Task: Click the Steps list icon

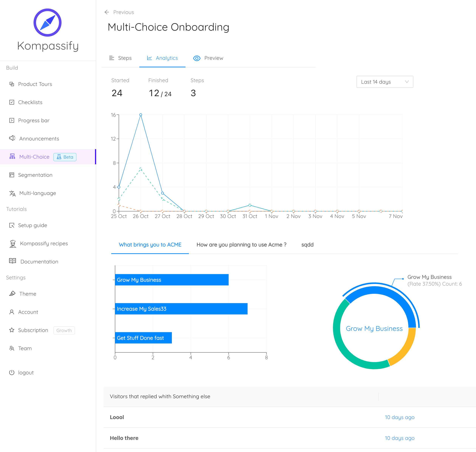Action: (111, 58)
